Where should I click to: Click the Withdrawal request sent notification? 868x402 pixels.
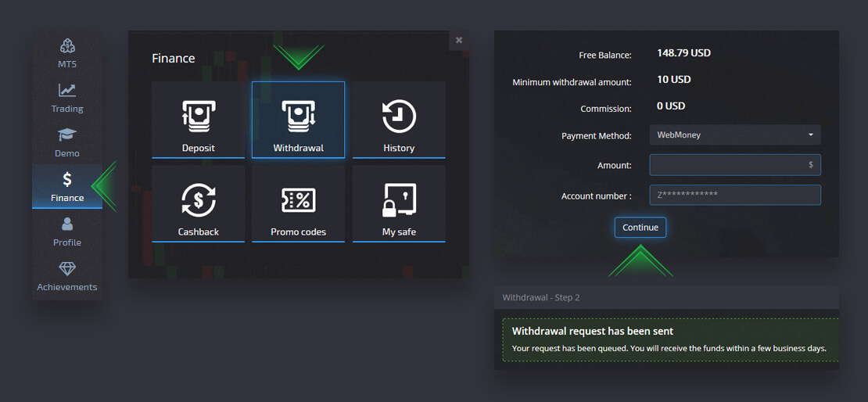click(669, 339)
